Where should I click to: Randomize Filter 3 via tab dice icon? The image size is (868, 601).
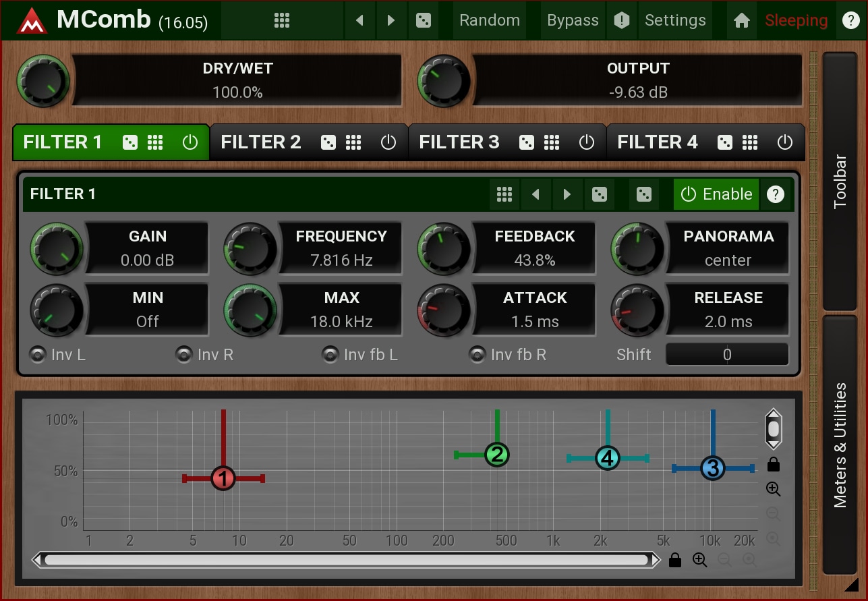point(527,142)
